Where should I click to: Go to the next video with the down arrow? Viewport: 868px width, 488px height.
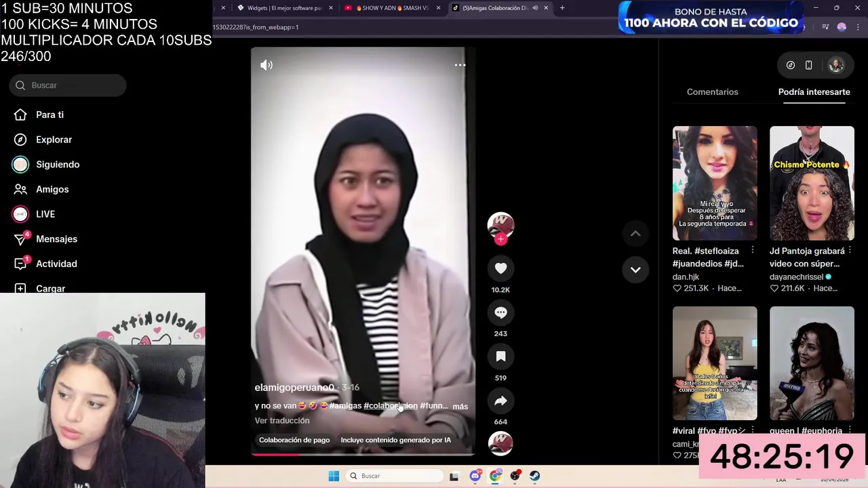click(635, 270)
